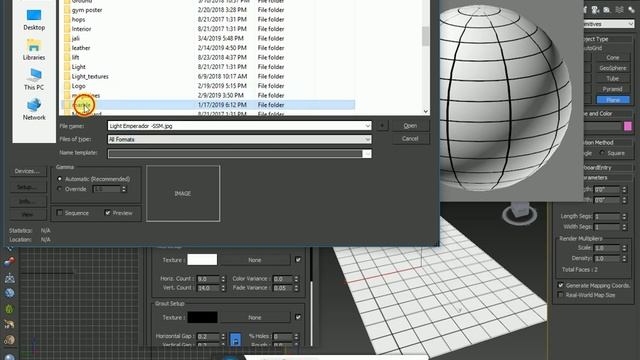Viewport: 640px width, 360px height.
Task: Click the Devices... button
Action: 27,171
